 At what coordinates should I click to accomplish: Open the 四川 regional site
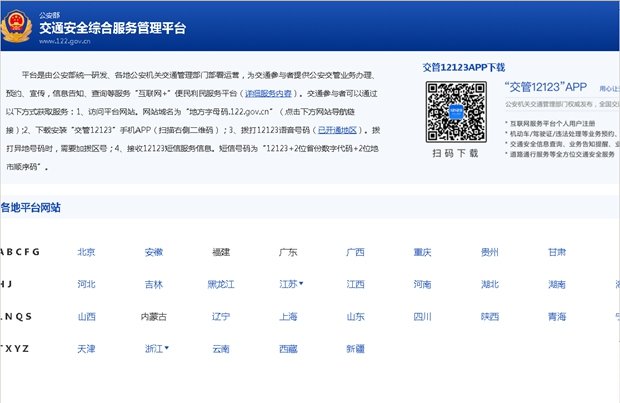click(x=422, y=317)
